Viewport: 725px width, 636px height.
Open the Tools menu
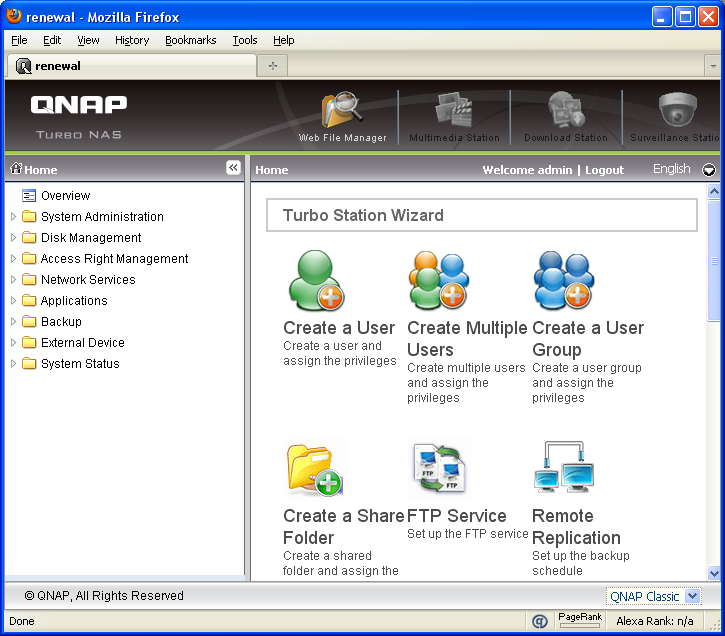(x=245, y=41)
